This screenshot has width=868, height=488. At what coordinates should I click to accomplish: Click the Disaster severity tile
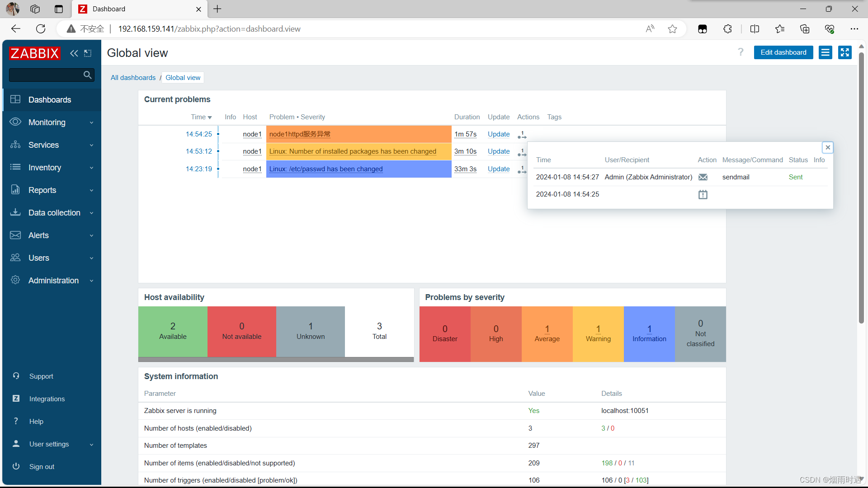[445, 334]
